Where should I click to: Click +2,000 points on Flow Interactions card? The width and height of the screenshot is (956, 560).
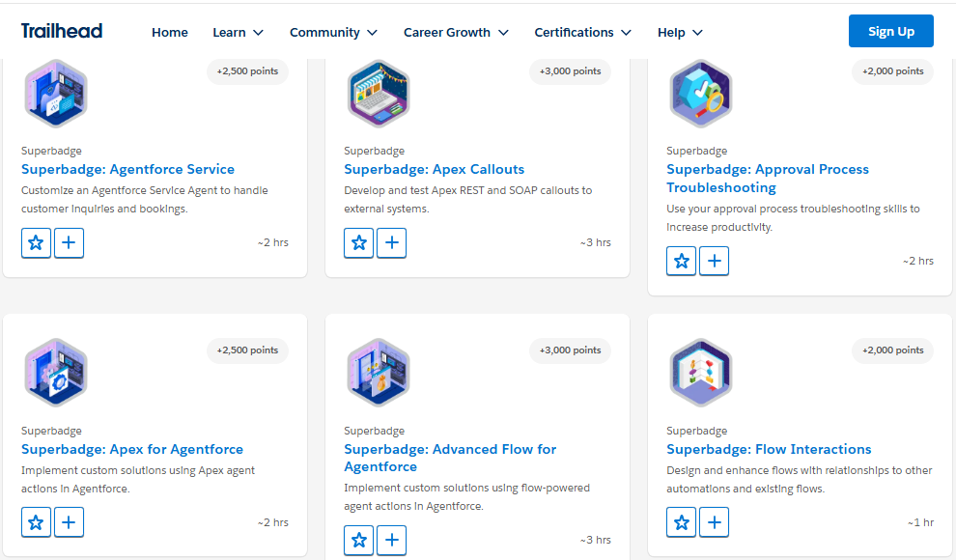(x=892, y=350)
